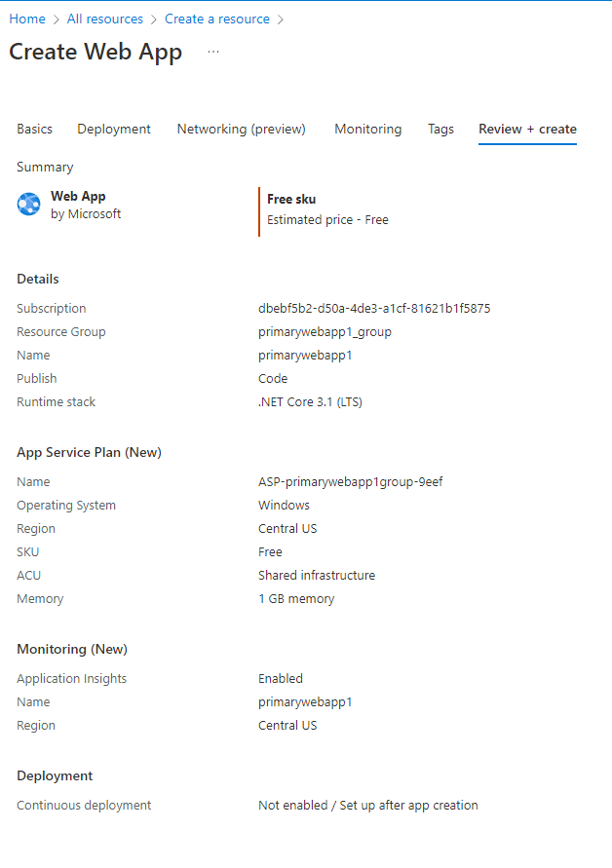Open the Tags tab
612x868 pixels.
tap(440, 129)
